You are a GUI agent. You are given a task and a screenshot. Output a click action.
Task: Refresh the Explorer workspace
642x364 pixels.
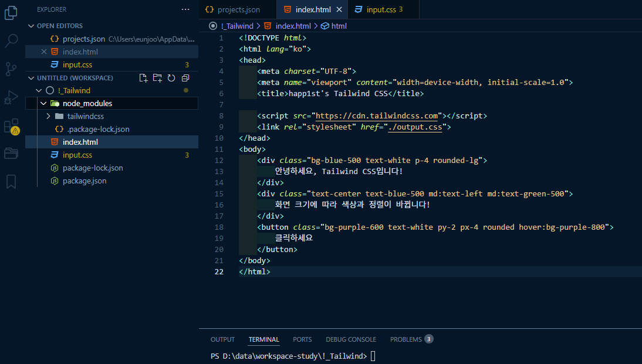pyautogui.click(x=171, y=78)
